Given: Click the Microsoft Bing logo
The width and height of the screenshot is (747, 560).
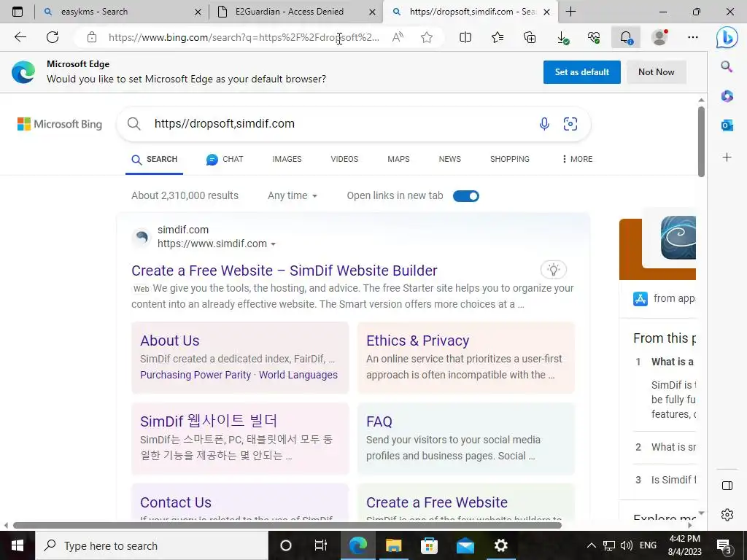Looking at the screenshot, I should point(60,124).
